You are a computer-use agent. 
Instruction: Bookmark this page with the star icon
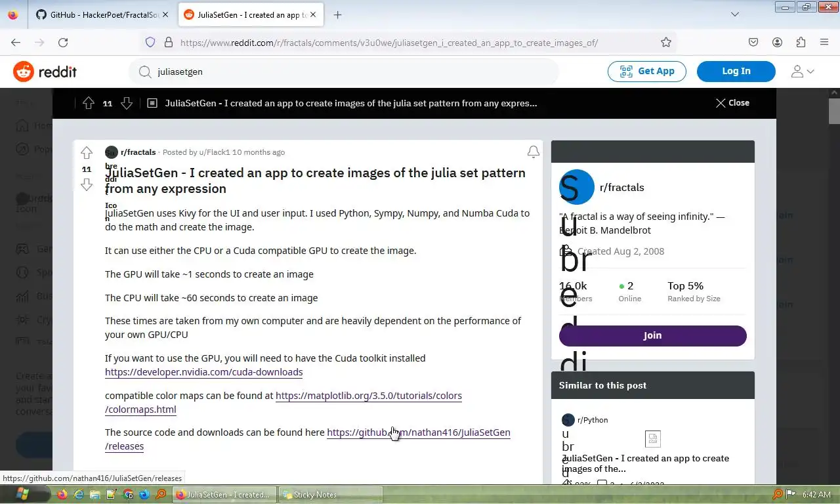pos(666,43)
